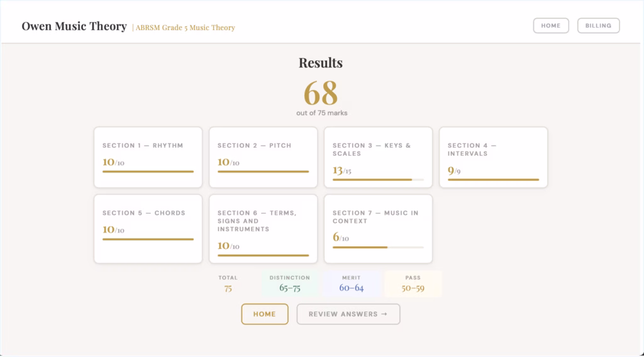Image resolution: width=644 pixels, height=357 pixels.
Task: Click the gold HOME button below results
Action: pos(265,314)
